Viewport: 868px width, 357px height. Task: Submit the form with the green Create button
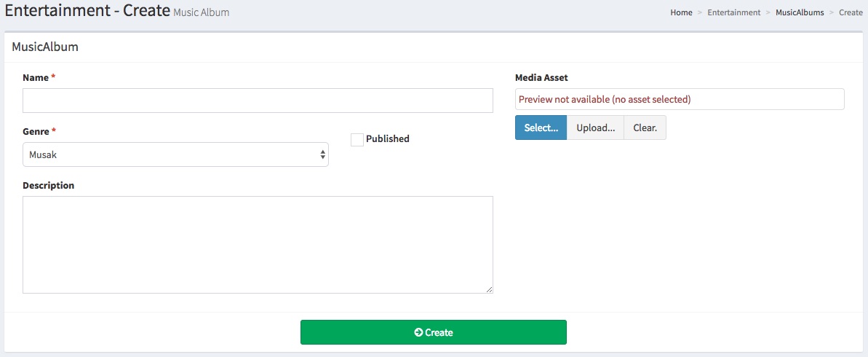(x=433, y=332)
